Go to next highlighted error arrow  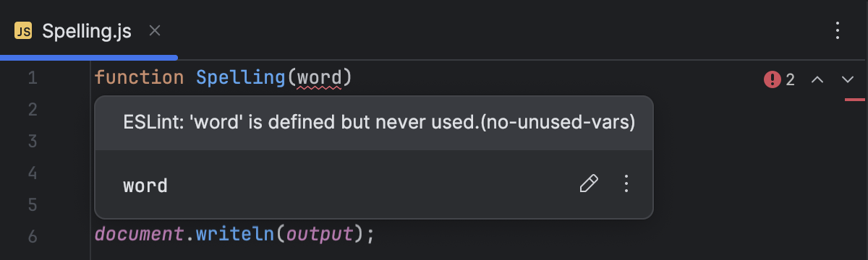pyautogui.click(x=848, y=79)
